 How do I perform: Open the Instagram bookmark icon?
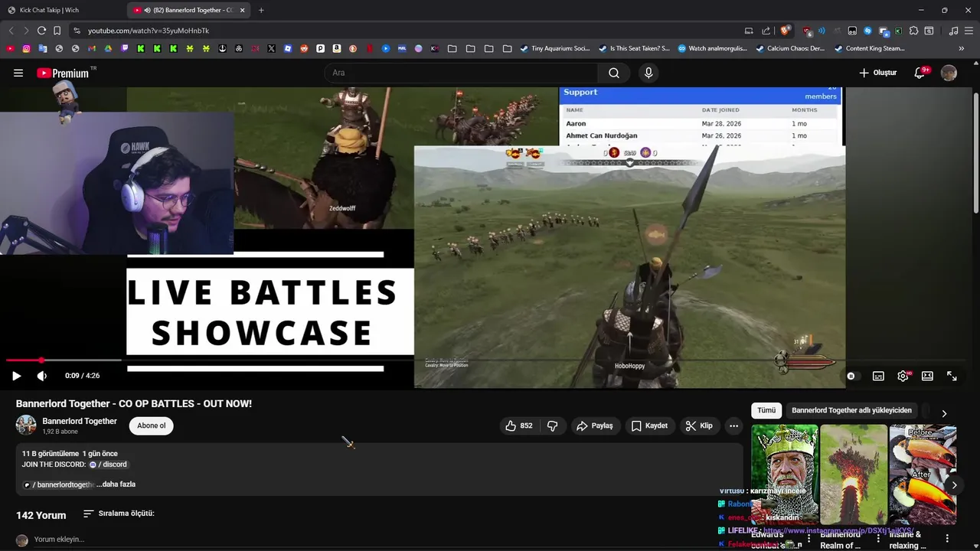(26, 48)
